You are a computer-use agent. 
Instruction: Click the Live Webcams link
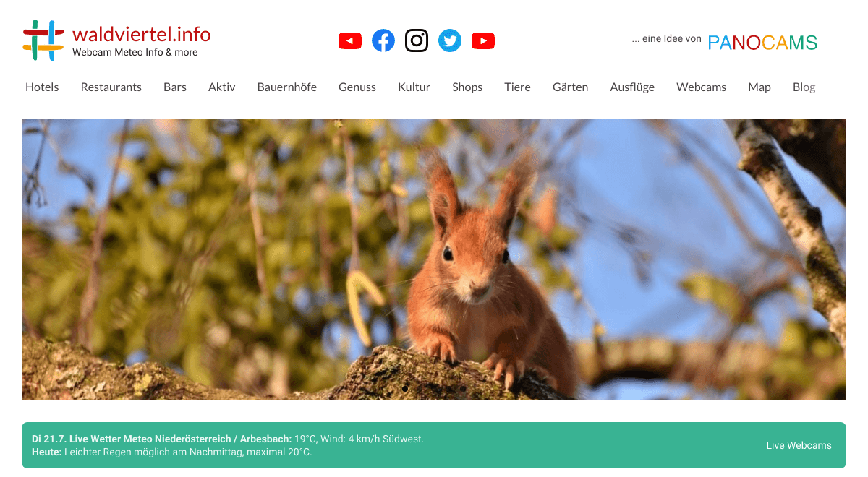(799, 445)
